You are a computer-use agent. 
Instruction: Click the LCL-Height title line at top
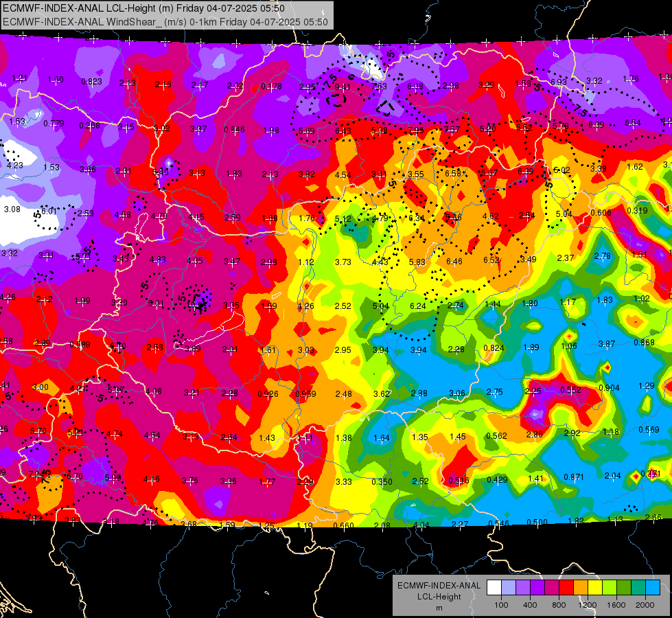pyautogui.click(x=143, y=8)
